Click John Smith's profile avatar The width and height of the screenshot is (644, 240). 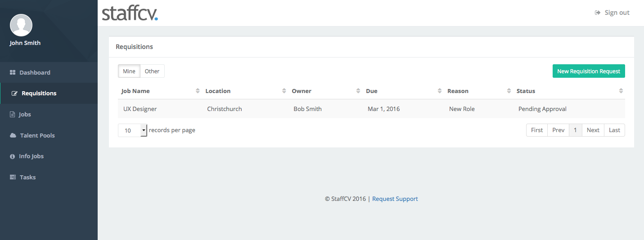click(21, 25)
